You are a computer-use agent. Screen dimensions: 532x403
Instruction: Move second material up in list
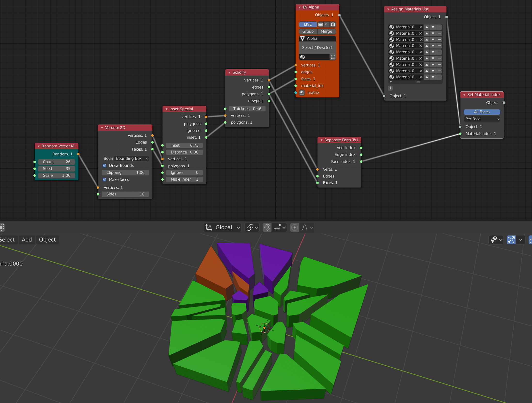coord(427,33)
